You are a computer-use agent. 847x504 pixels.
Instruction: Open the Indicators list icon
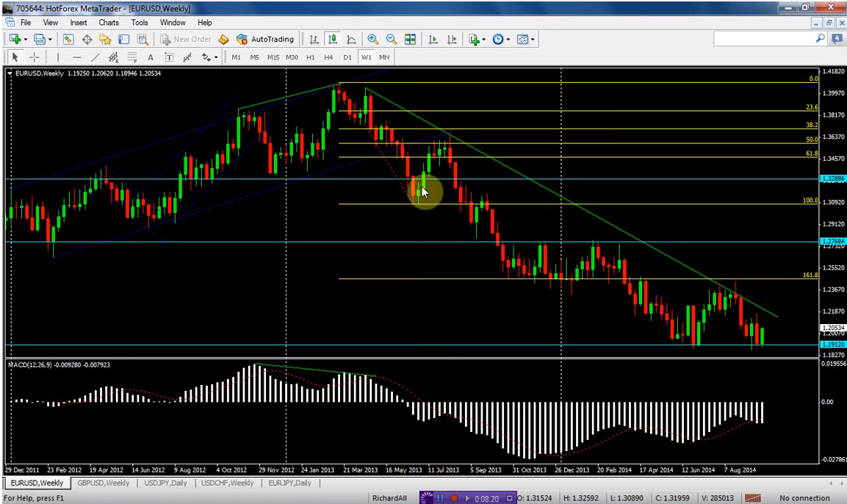coord(474,39)
